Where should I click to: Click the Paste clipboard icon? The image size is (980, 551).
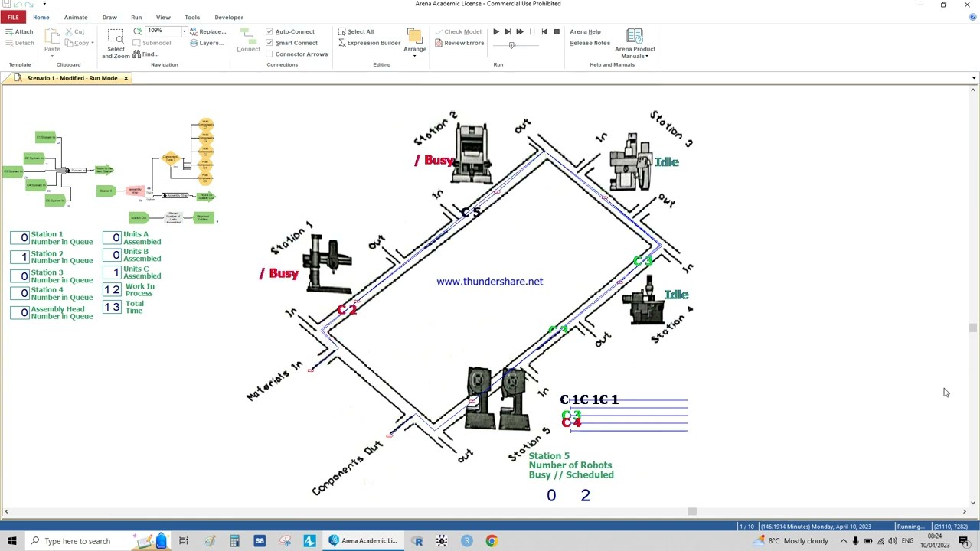tap(52, 38)
